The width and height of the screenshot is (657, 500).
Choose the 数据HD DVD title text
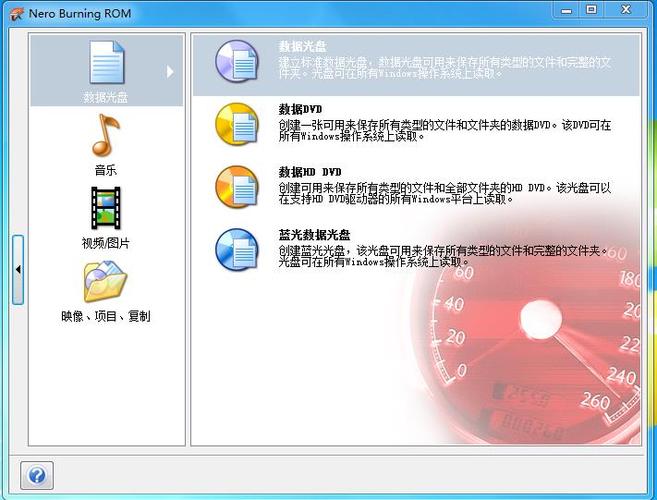(310, 172)
